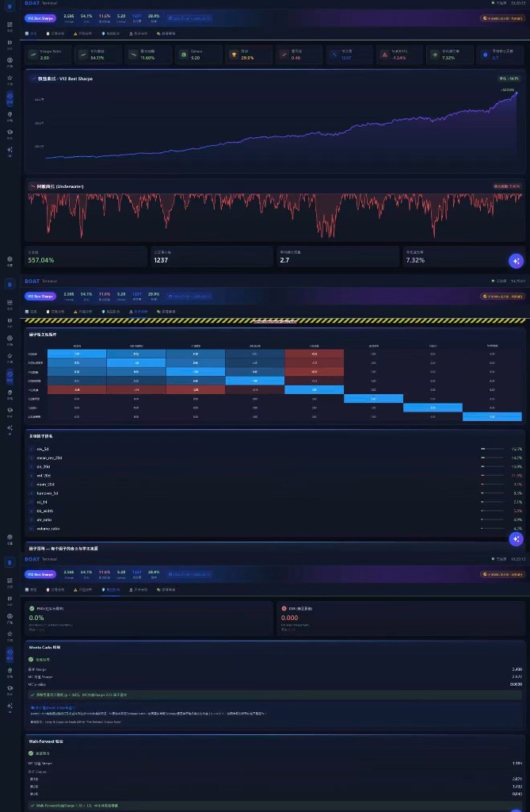
Task: Click the red cross icon on the DSR card
Action: point(284,608)
